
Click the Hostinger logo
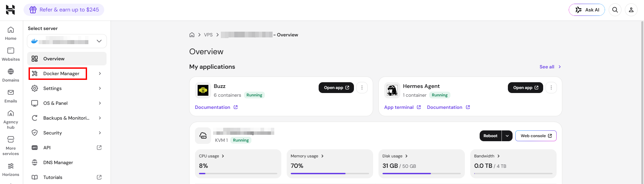[10, 10]
